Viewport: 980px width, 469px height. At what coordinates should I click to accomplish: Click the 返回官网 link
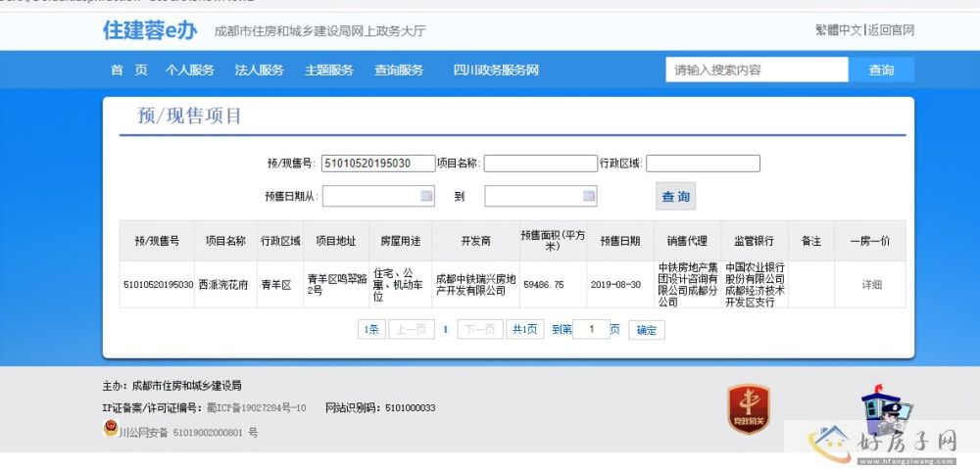coord(891,30)
